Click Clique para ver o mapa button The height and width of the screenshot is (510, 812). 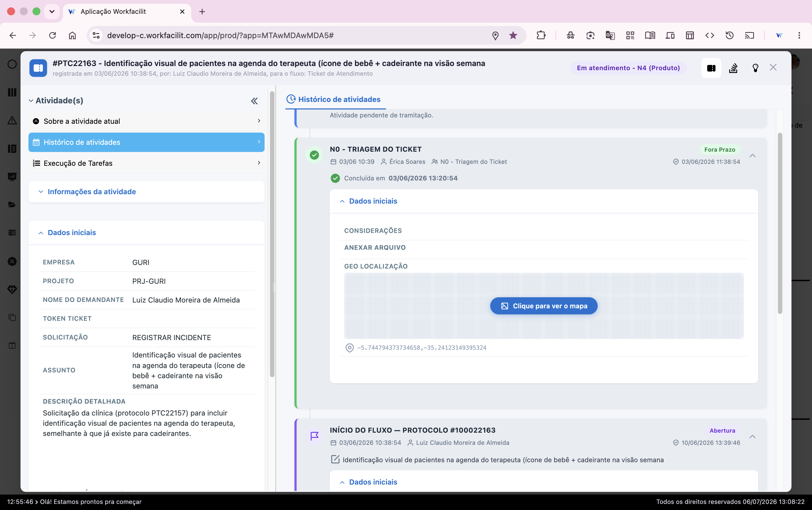544,306
